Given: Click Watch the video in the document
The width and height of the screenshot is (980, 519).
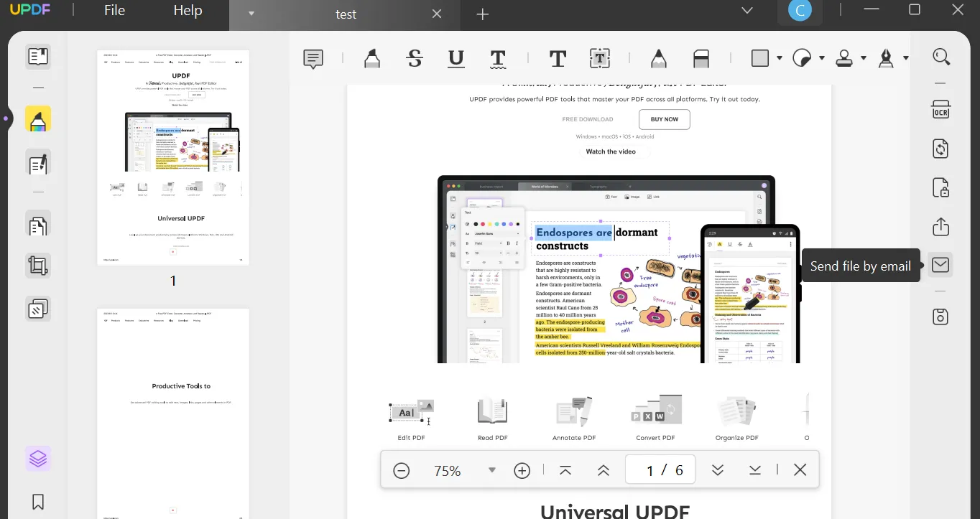Looking at the screenshot, I should [611, 151].
